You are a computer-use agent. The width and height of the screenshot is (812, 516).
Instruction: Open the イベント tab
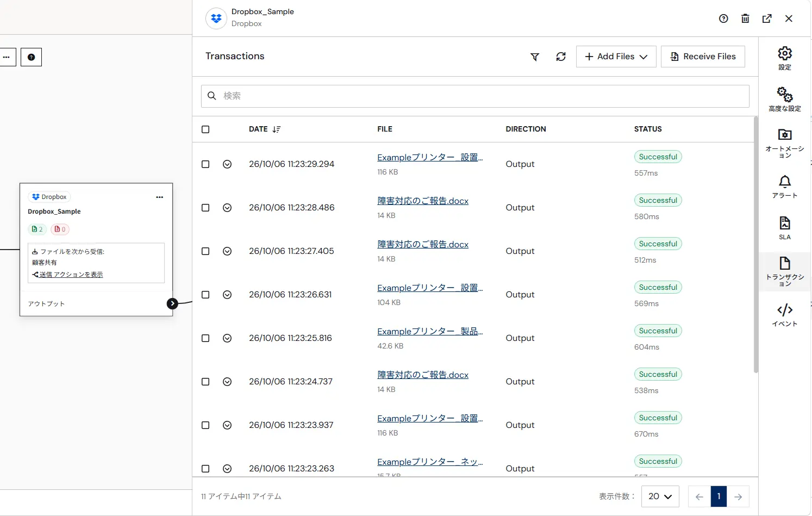pos(785,315)
